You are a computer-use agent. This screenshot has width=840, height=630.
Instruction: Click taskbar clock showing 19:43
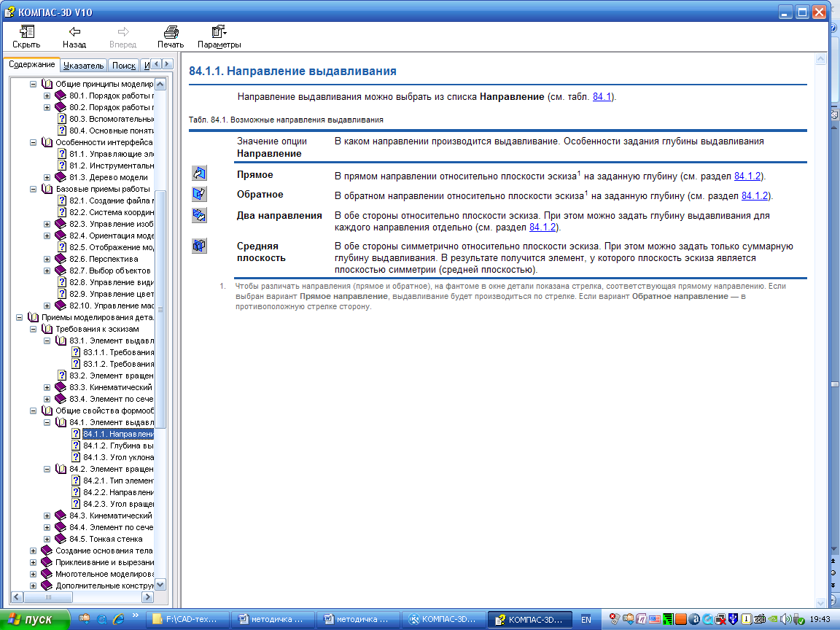pos(820,619)
